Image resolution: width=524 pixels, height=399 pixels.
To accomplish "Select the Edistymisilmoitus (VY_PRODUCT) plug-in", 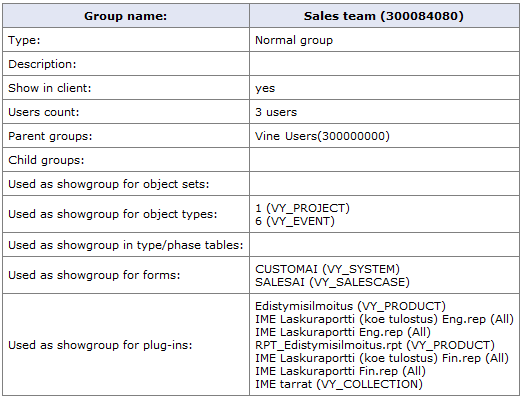I will coord(350,306).
